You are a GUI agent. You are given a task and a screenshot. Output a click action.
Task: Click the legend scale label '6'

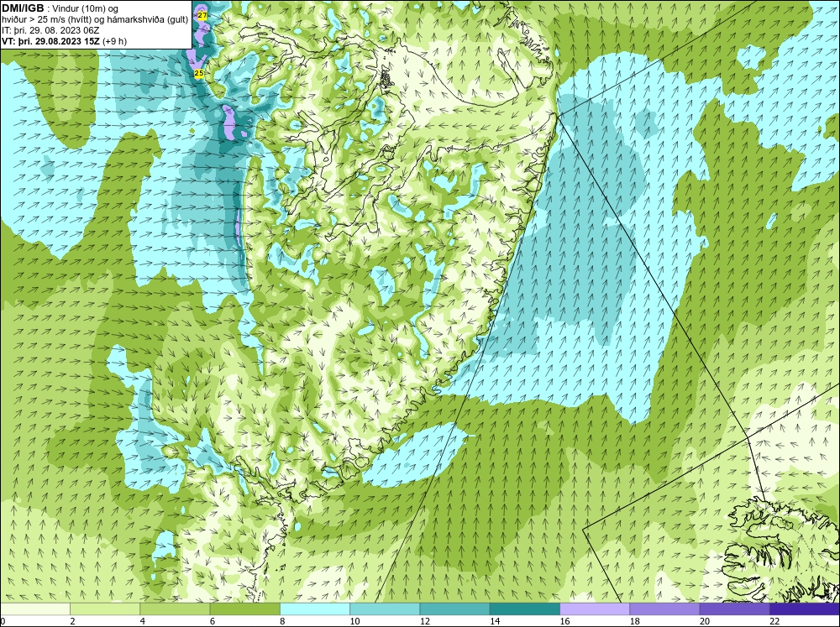(213, 621)
